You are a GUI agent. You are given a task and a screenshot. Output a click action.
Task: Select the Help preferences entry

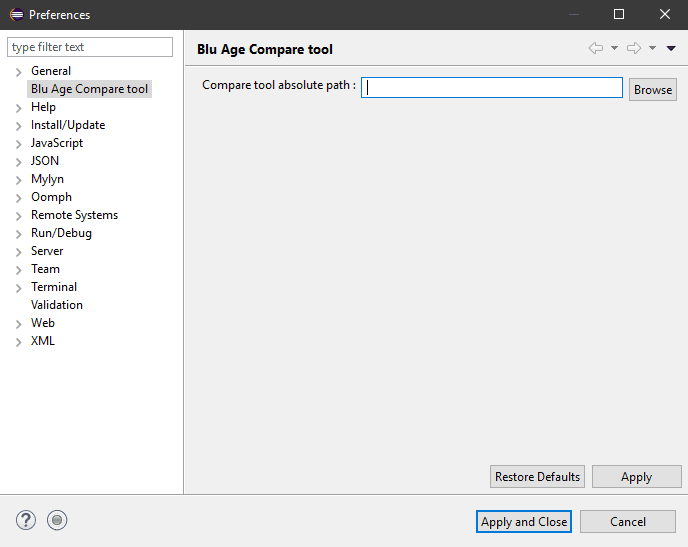[x=43, y=107]
